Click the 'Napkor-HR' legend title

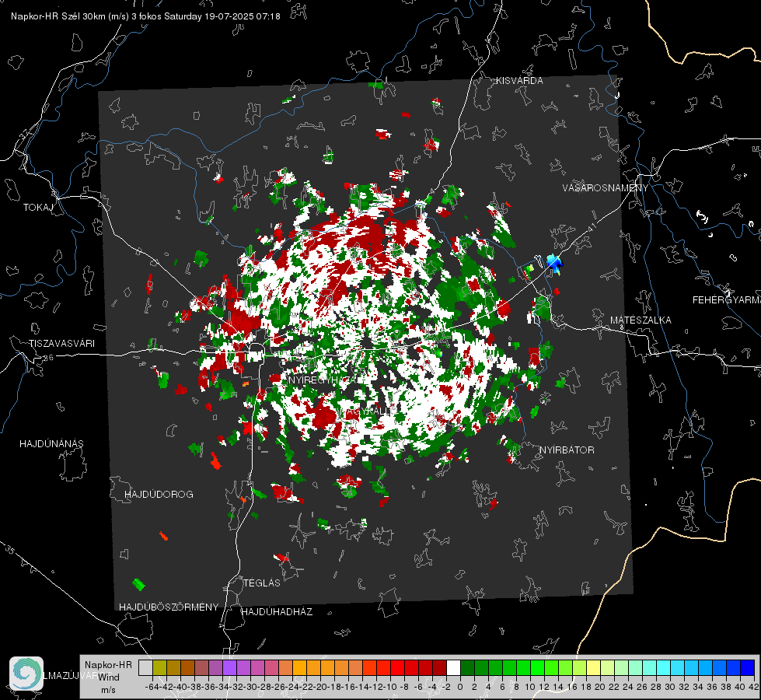pyautogui.click(x=108, y=665)
